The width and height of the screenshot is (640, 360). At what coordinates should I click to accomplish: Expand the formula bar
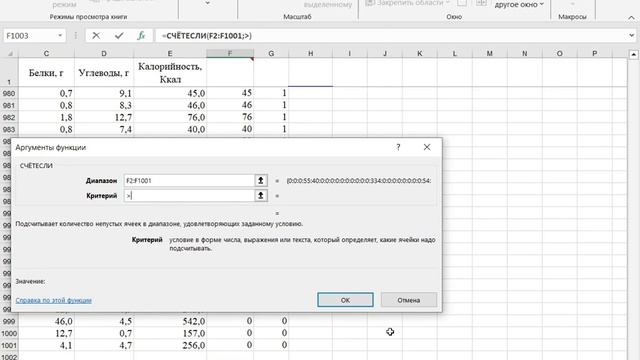click(631, 36)
